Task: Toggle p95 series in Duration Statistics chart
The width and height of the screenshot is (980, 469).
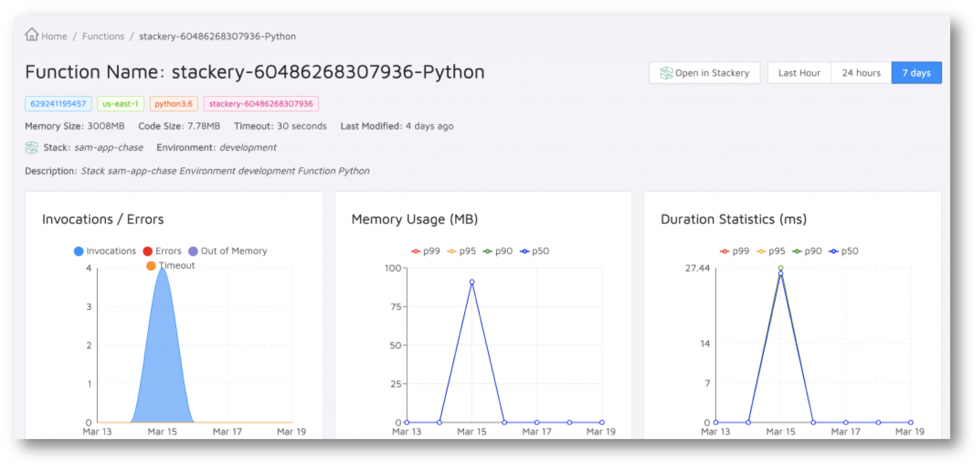Action: [x=770, y=251]
